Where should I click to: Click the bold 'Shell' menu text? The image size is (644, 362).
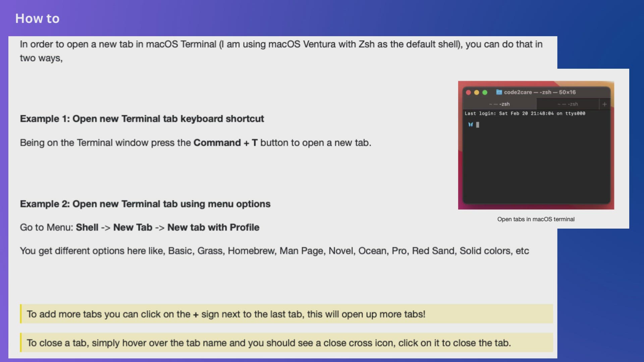(x=87, y=227)
